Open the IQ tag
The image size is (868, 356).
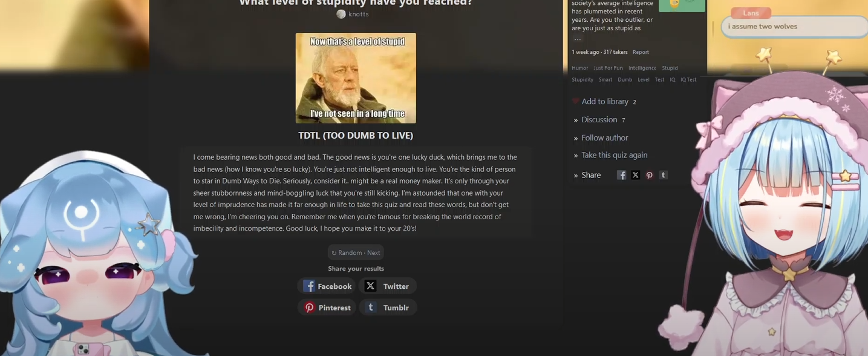[672, 79]
